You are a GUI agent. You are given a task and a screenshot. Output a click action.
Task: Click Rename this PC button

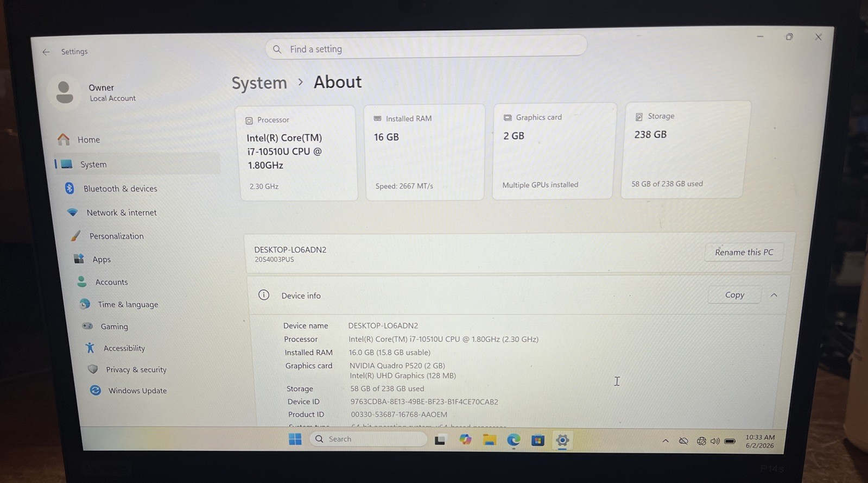tap(744, 252)
